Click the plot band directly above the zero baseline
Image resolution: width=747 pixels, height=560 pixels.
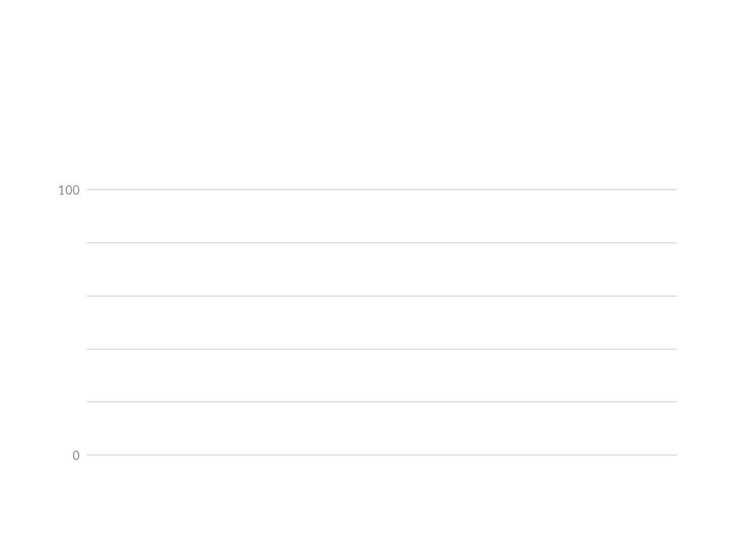point(382,429)
